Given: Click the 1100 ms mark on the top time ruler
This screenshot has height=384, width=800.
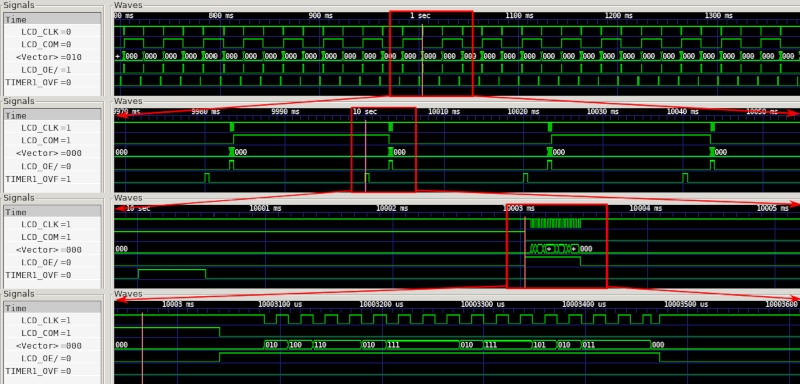Looking at the screenshot, I should pos(519,16).
